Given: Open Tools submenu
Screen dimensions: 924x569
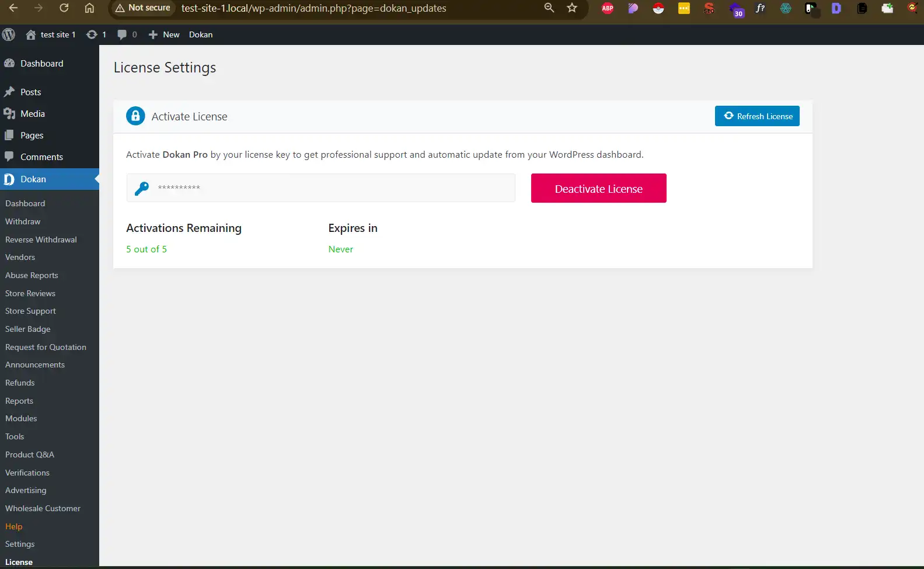Looking at the screenshot, I should point(15,436).
